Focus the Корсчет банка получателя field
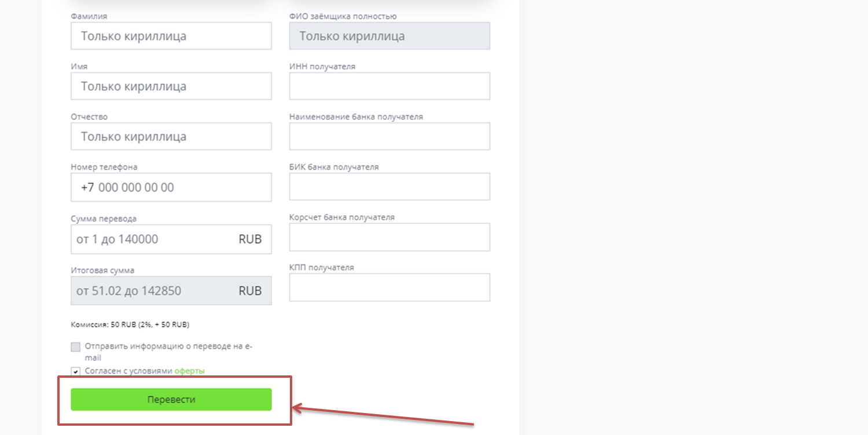 (x=389, y=237)
